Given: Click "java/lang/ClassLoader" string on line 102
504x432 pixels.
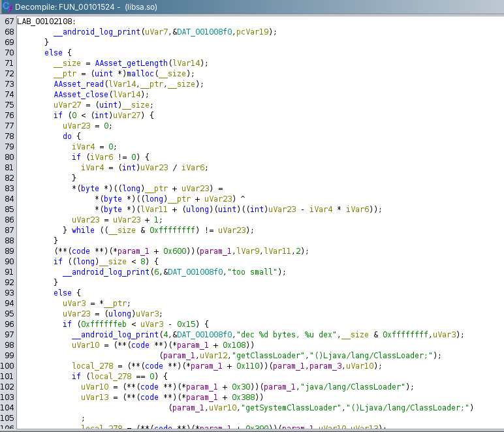Looking at the screenshot, I should coord(355,387).
